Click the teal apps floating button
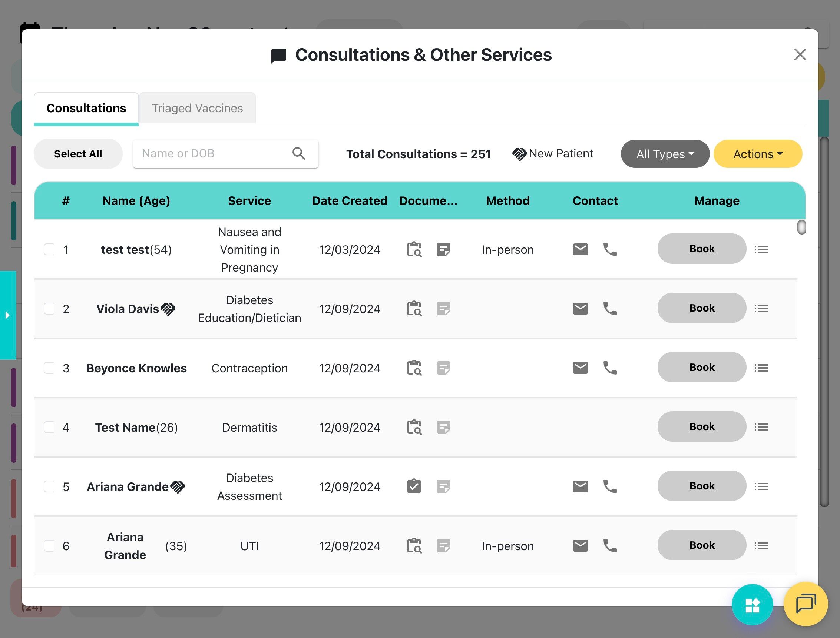Image resolution: width=840 pixels, height=638 pixels. coord(752,605)
